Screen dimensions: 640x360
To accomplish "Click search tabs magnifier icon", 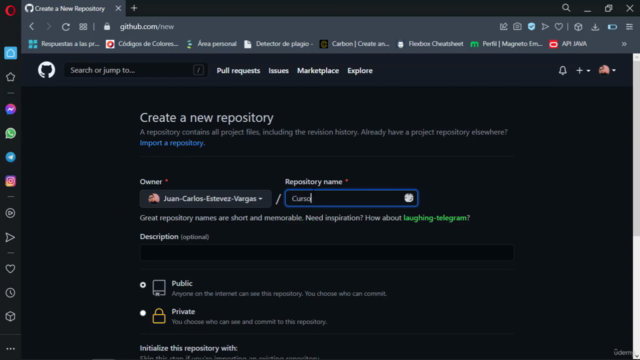I will coord(566,8).
